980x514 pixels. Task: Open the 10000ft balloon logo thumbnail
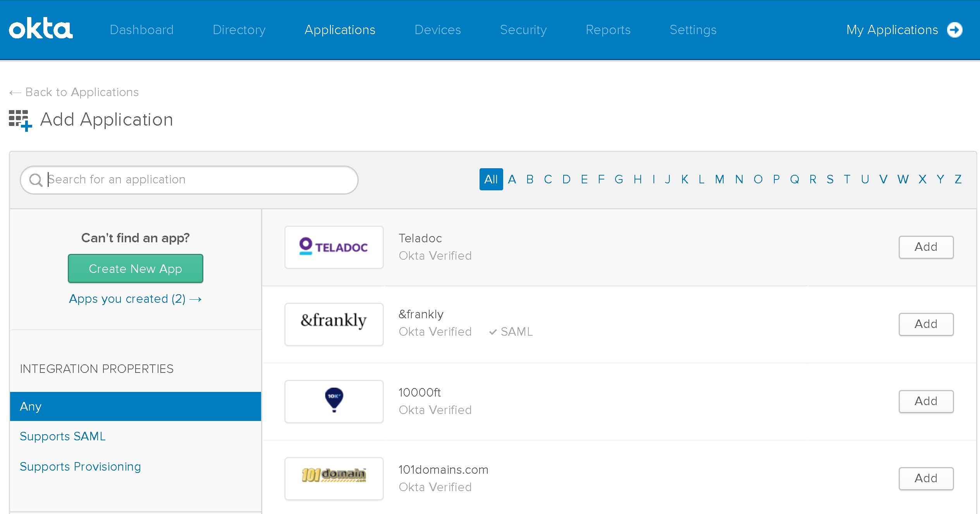coord(334,401)
